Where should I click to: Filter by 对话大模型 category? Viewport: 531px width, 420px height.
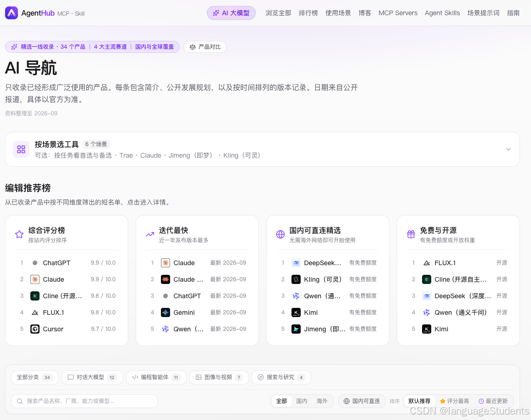[92, 377]
